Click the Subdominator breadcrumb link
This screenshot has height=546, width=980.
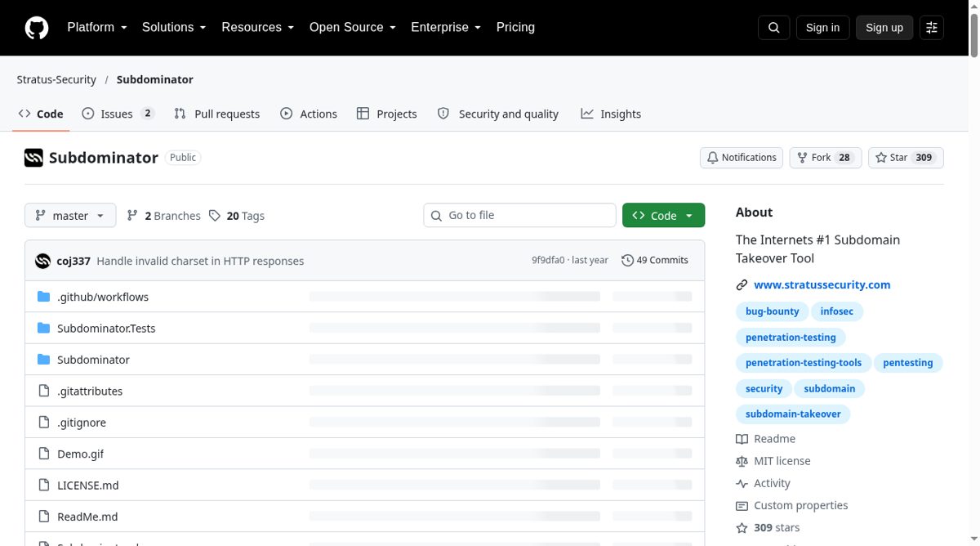click(155, 79)
